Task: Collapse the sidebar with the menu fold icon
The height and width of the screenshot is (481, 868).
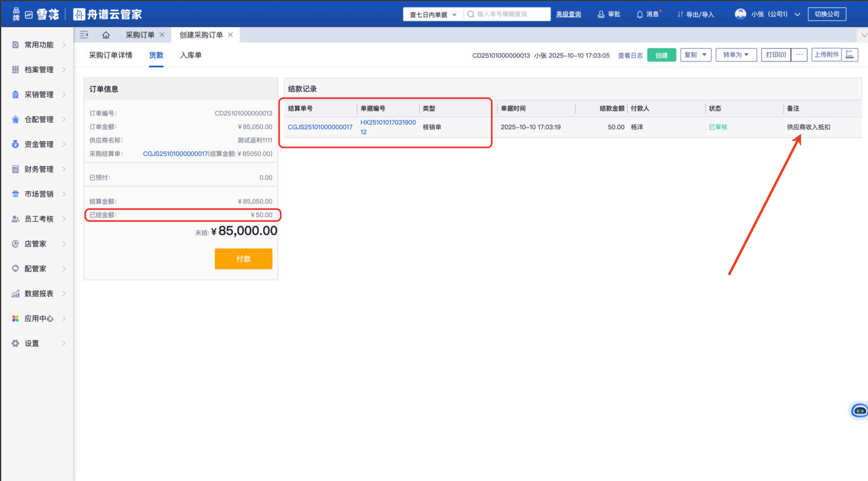Action: coord(84,35)
